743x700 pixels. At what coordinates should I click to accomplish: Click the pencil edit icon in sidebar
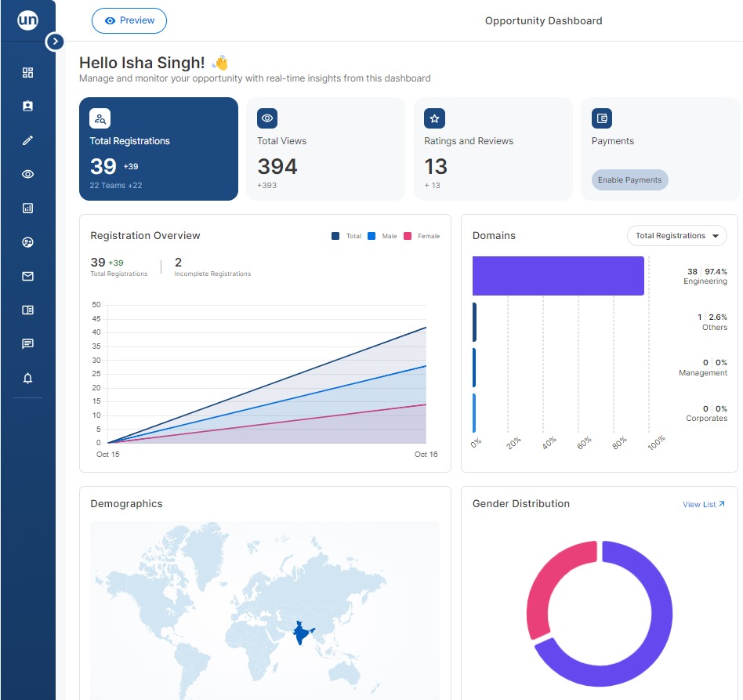[x=27, y=140]
